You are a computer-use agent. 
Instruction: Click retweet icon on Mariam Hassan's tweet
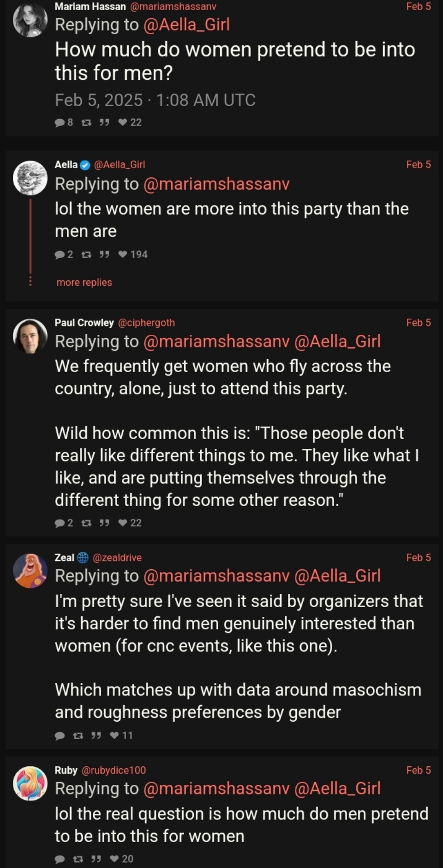[86, 122]
